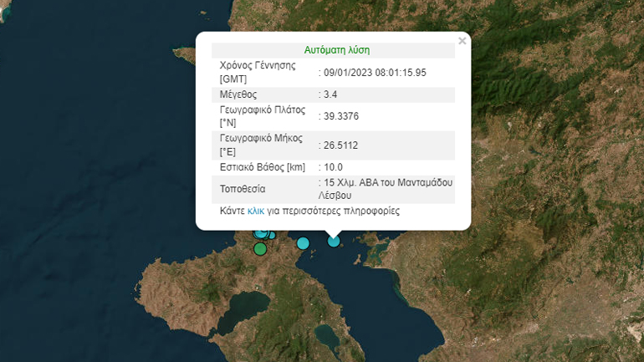
Task: Click the 'Μέγεθος' label
Action: point(238,94)
